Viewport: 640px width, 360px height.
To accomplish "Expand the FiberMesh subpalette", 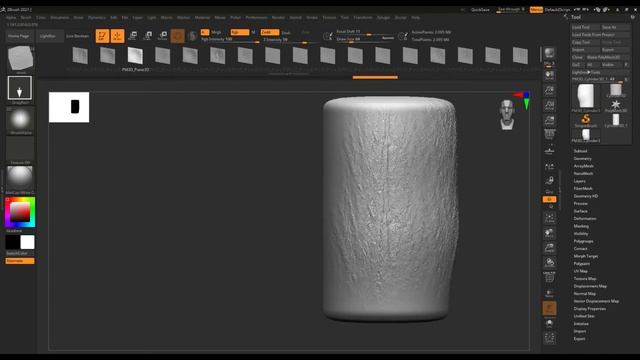I will [583, 189].
